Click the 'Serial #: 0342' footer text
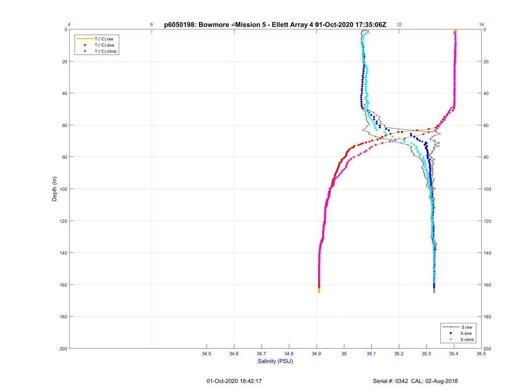This screenshot has width=532, height=392. click(x=391, y=381)
